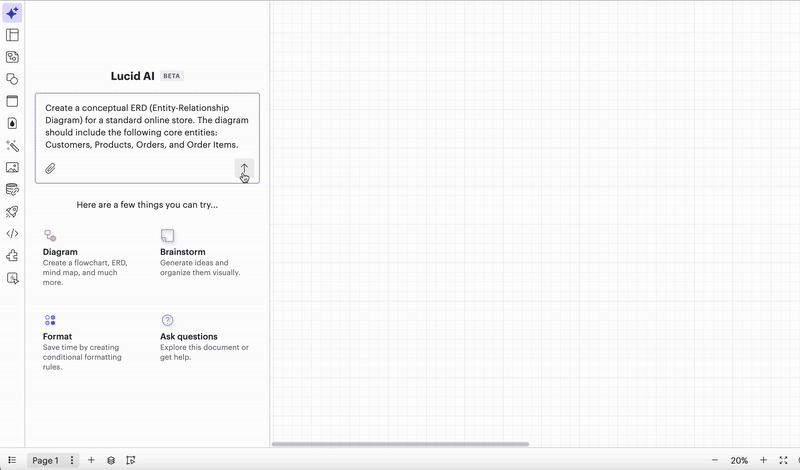The width and height of the screenshot is (800, 470).
Task: Choose the Format suggestion card
Action: (x=83, y=342)
